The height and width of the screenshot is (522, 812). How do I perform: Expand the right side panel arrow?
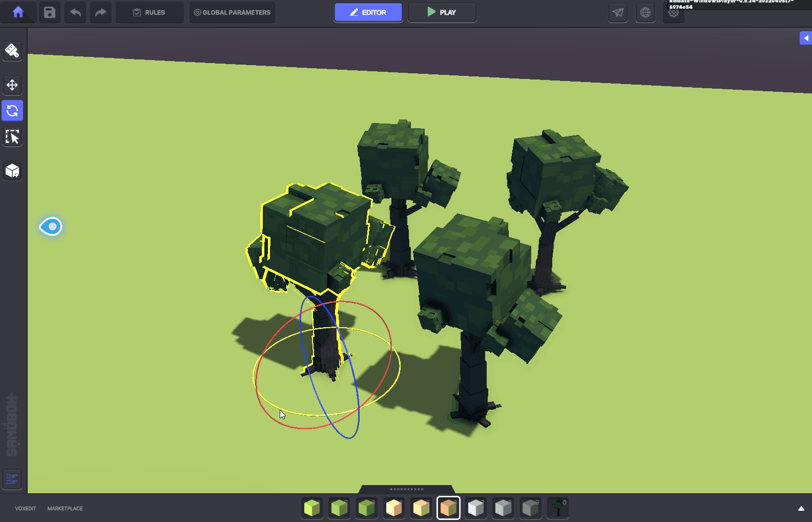coord(805,38)
